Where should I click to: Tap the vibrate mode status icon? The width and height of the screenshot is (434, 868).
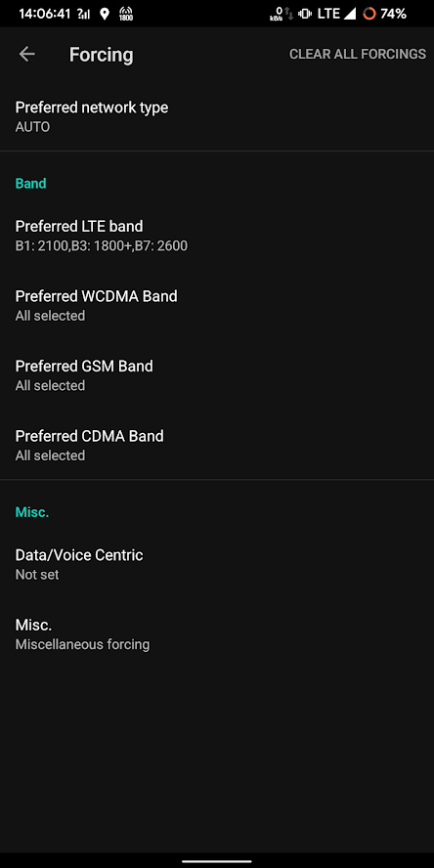pos(304,14)
